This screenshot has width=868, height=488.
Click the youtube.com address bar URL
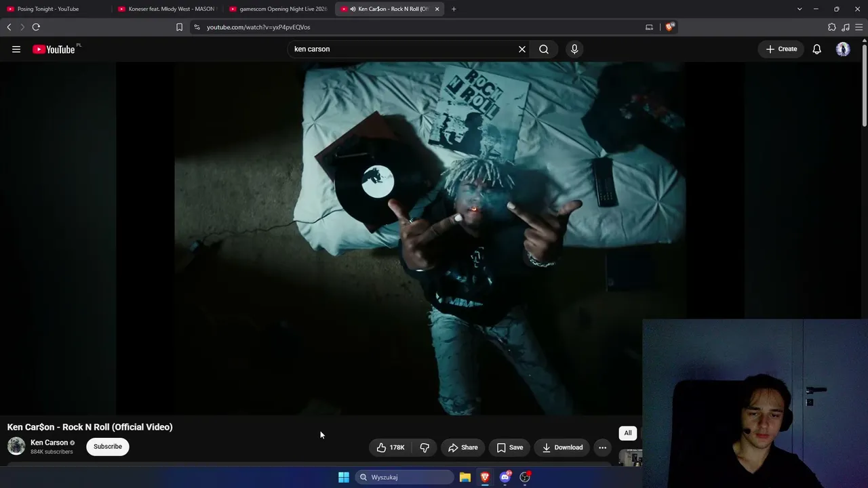pyautogui.click(x=258, y=27)
